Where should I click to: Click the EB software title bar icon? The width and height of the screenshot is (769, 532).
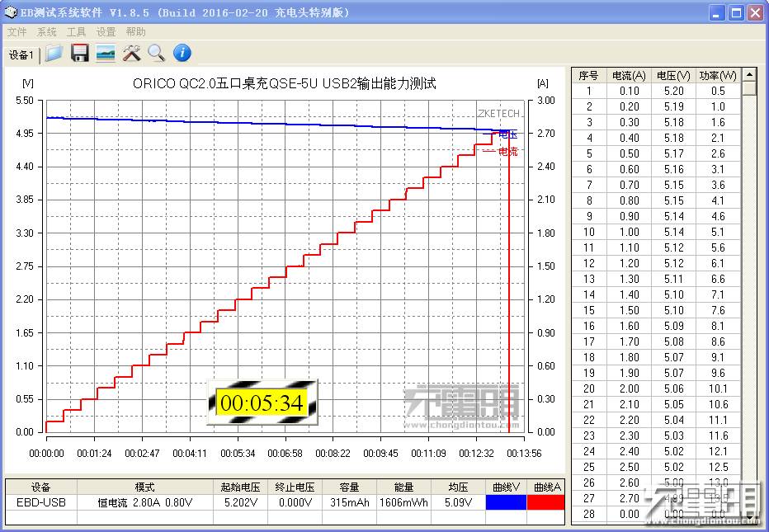(11, 12)
